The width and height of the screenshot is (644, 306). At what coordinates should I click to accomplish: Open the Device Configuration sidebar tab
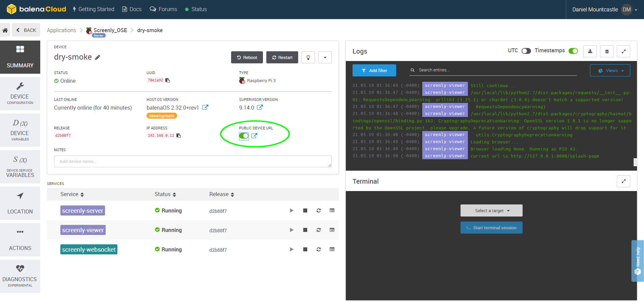click(20, 94)
